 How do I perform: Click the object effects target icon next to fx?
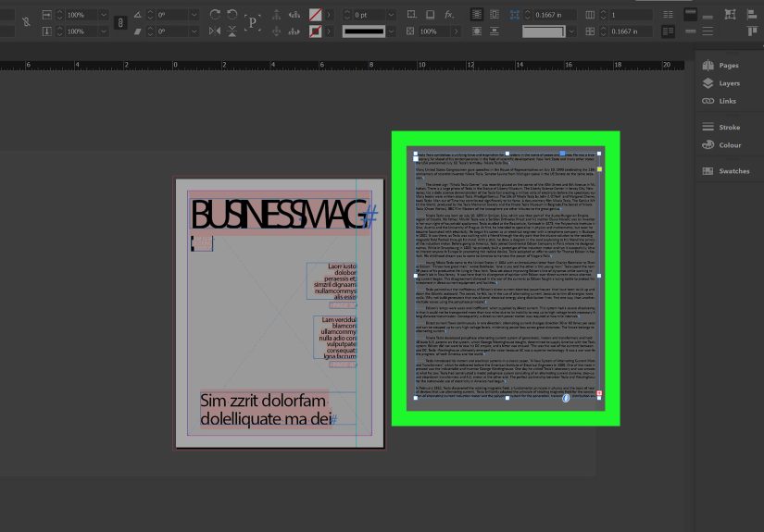(x=412, y=15)
